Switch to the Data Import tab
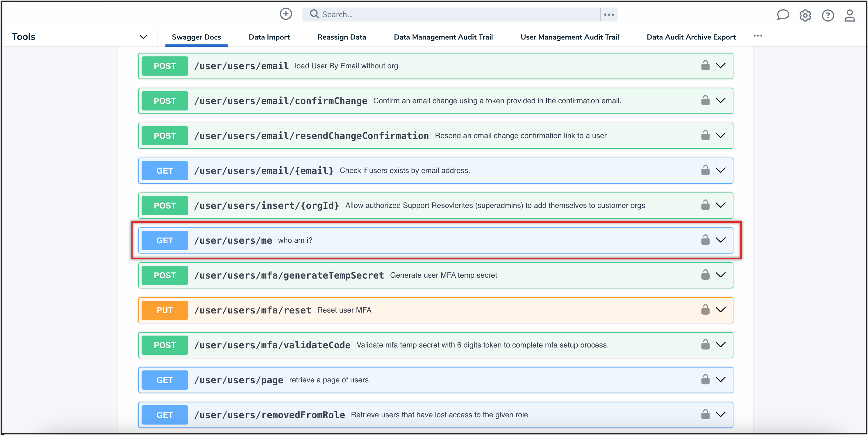The height and width of the screenshot is (435, 868). coord(269,37)
